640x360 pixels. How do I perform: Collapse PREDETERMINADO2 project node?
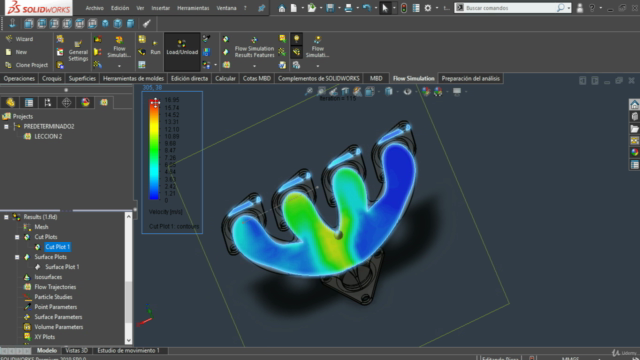point(6,127)
